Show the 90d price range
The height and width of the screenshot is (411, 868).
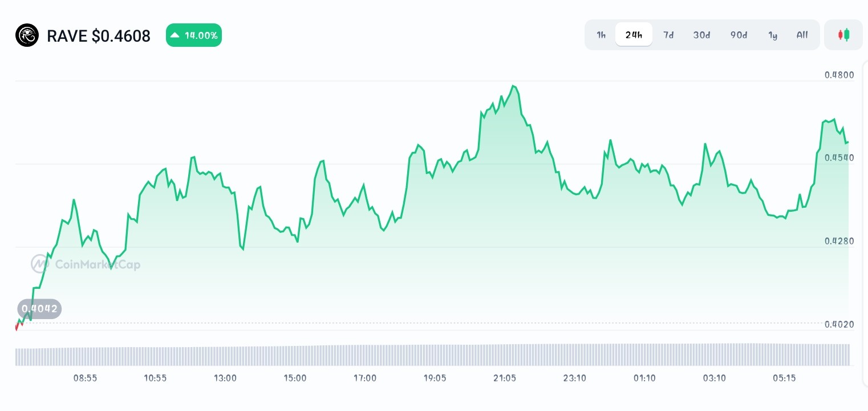tap(739, 35)
